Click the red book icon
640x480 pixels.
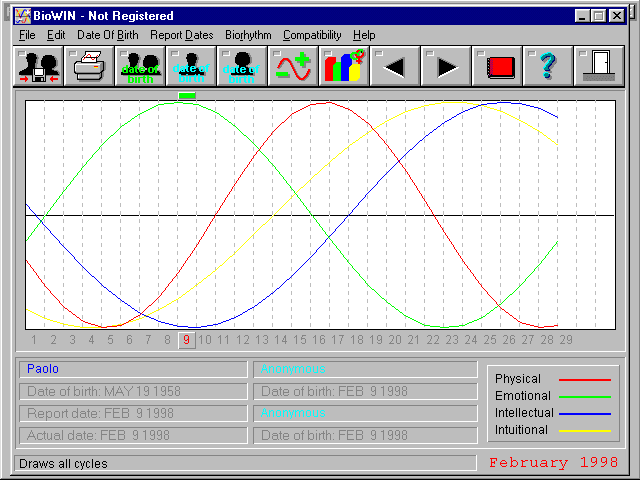[x=497, y=67]
